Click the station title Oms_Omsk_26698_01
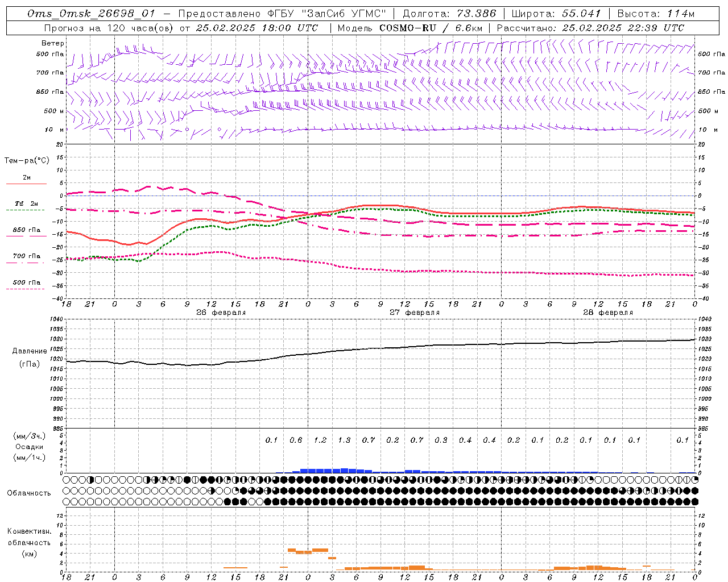Image resolution: width=728 pixels, height=582 pixels. click(91, 14)
